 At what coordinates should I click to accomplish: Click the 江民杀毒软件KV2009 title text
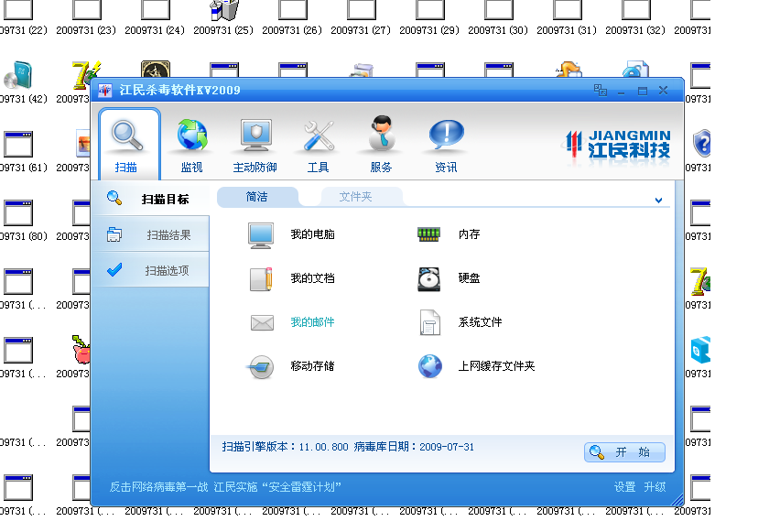(179, 91)
